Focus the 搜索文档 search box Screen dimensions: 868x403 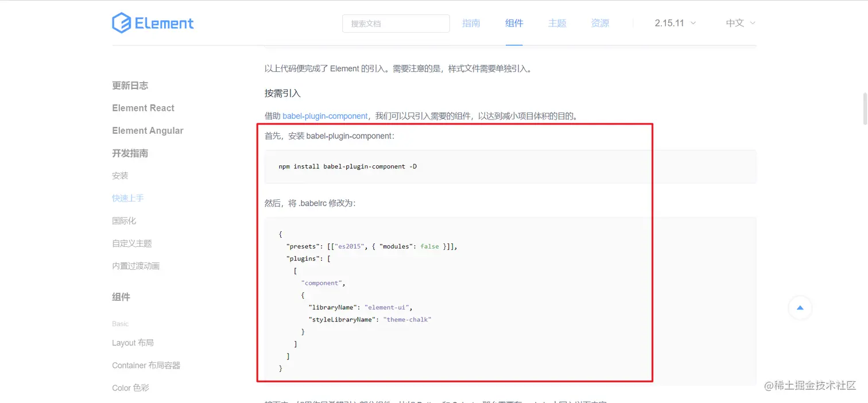coord(396,24)
